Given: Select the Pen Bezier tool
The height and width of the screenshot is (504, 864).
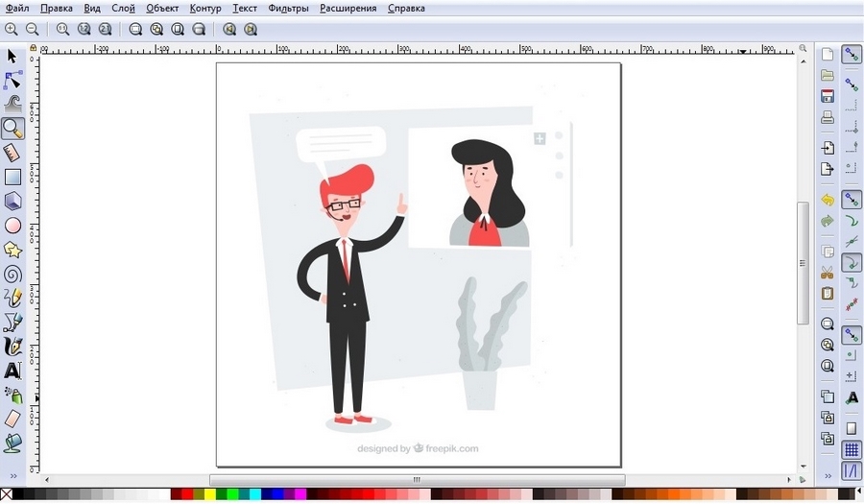Looking at the screenshot, I should pyautogui.click(x=12, y=323).
